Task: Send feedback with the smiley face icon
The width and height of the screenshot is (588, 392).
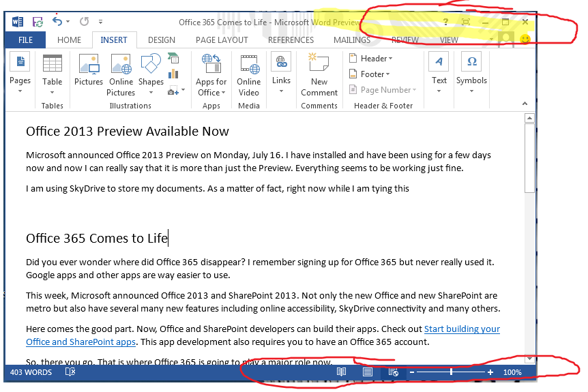Action: [525, 39]
